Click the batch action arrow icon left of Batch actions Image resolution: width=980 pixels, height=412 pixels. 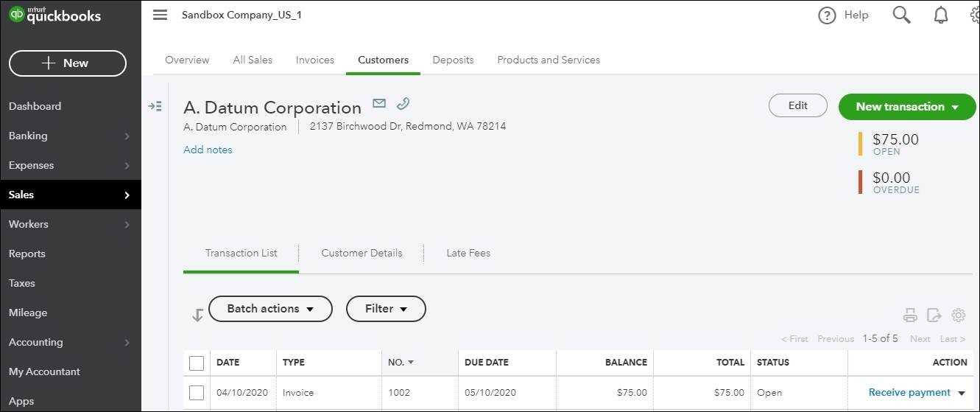point(197,315)
